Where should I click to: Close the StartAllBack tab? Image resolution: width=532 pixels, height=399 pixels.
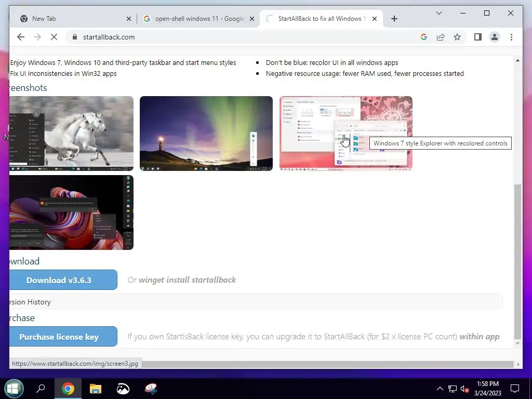pyautogui.click(x=375, y=19)
